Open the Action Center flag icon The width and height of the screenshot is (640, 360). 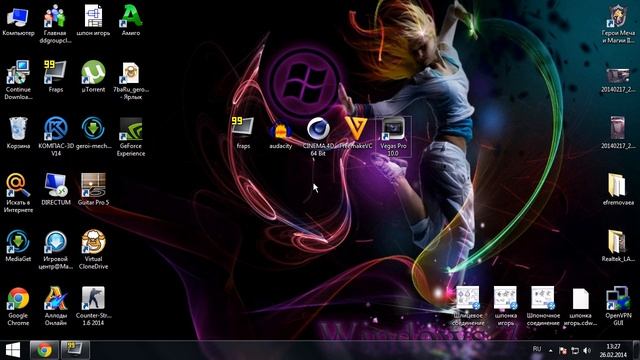click(562, 350)
